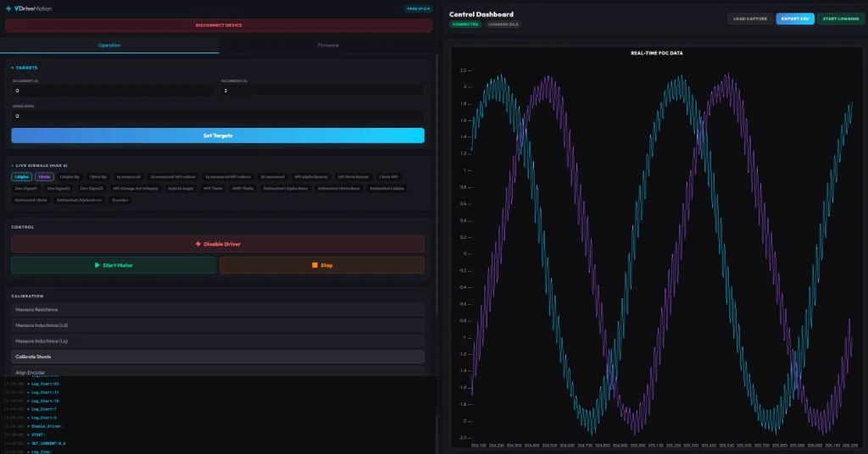Focus the Speed RPM input field
The image size is (868, 454).
point(218,116)
